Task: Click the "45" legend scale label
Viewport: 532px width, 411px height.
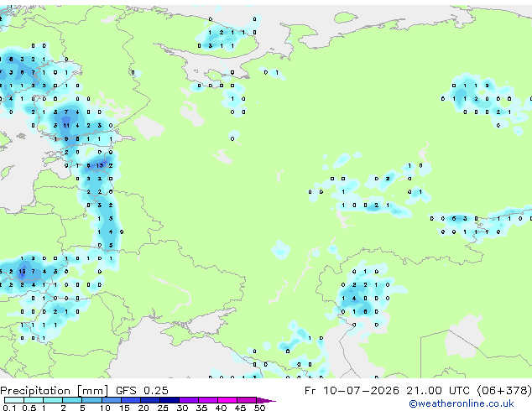Action: tap(240, 408)
